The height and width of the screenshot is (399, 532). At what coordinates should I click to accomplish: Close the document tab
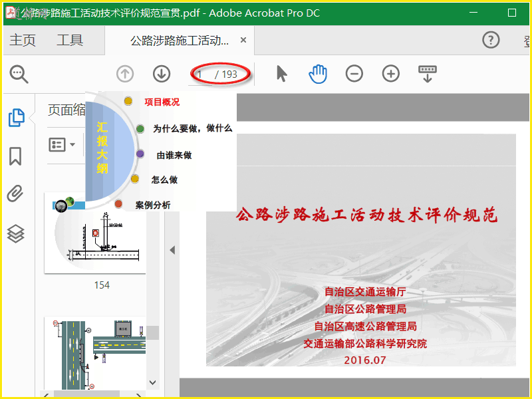(x=243, y=40)
